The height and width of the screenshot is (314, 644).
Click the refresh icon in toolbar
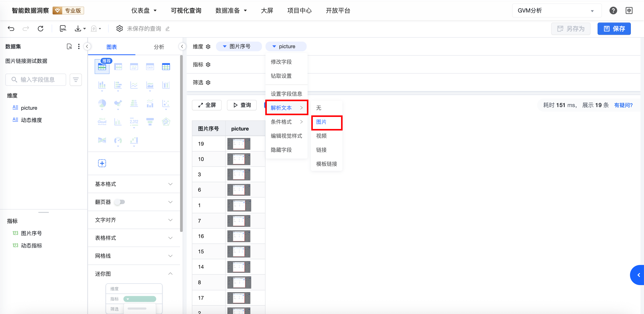[41, 28]
